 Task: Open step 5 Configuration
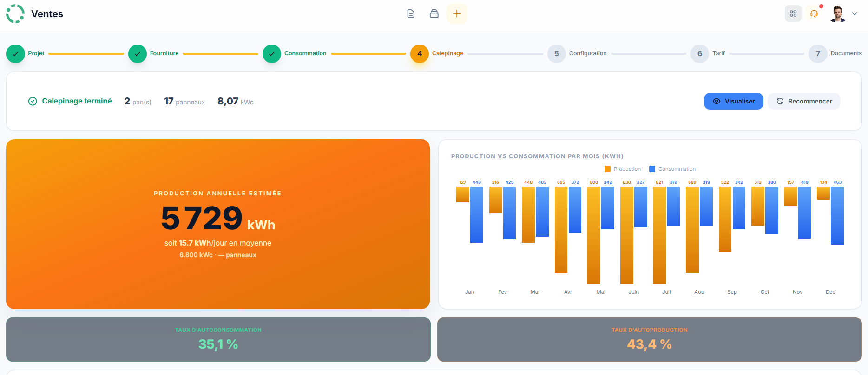pos(557,54)
